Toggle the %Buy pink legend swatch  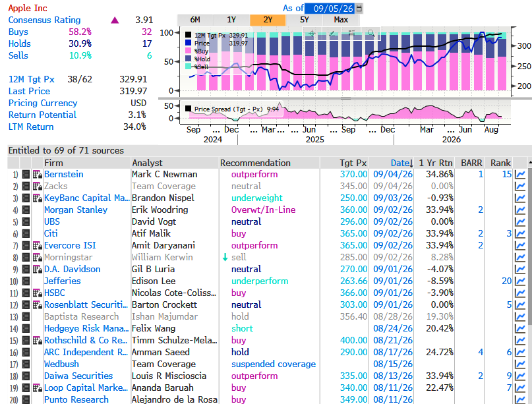[189, 51]
